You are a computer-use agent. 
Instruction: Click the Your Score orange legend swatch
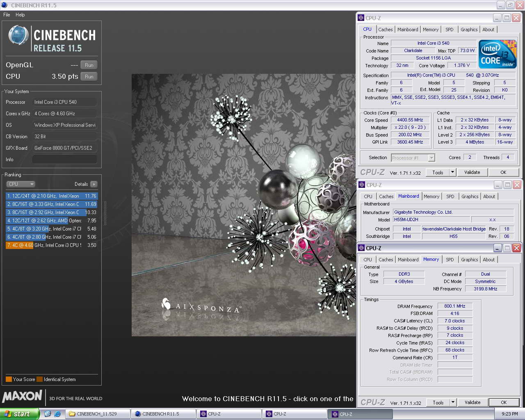coord(9,379)
